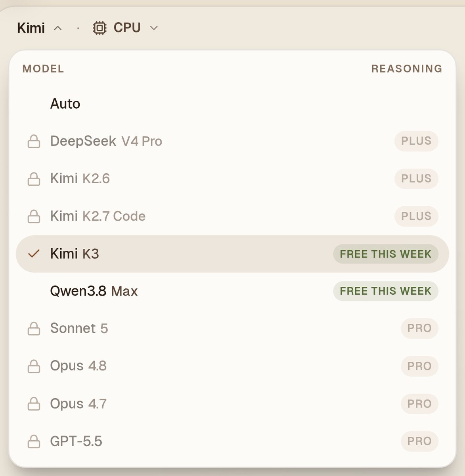Click the lock icon beside GPT-5.5

[x=34, y=441]
